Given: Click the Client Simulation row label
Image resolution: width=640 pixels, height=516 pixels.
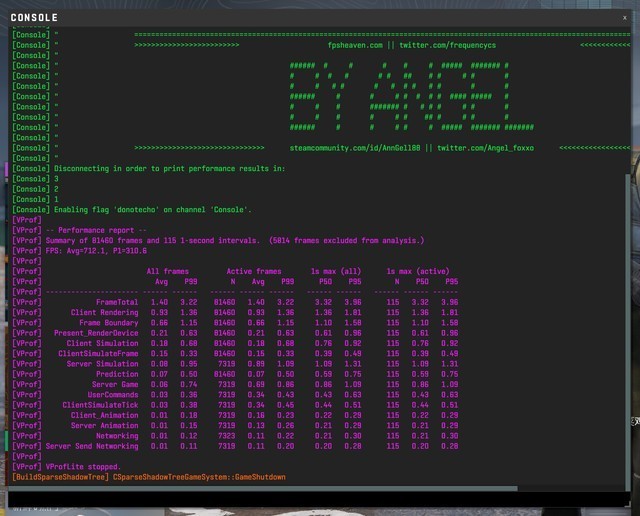Looking at the screenshot, I should pos(102,343).
